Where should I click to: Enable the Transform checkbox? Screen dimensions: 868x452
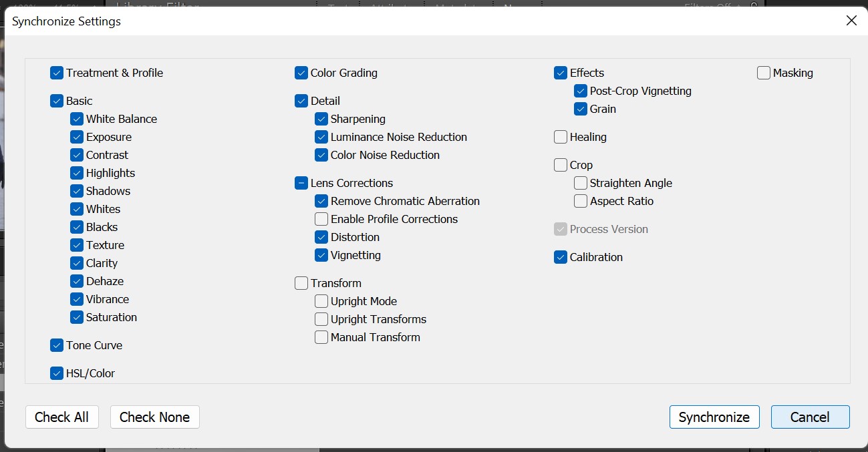tap(301, 283)
